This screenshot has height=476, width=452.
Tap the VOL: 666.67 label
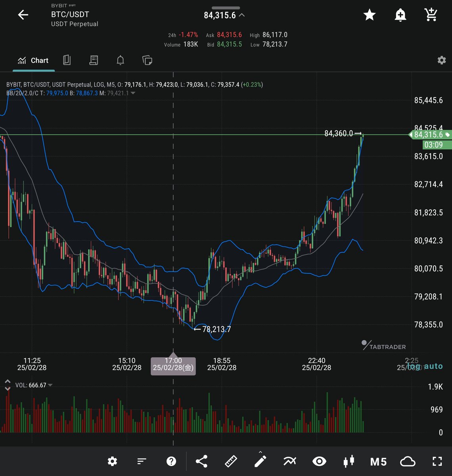click(x=31, y=385)
